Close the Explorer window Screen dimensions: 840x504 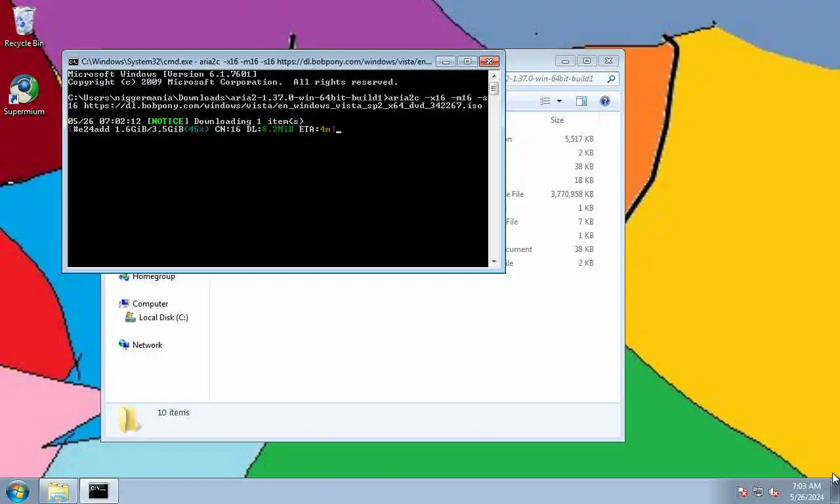(608, 61)
